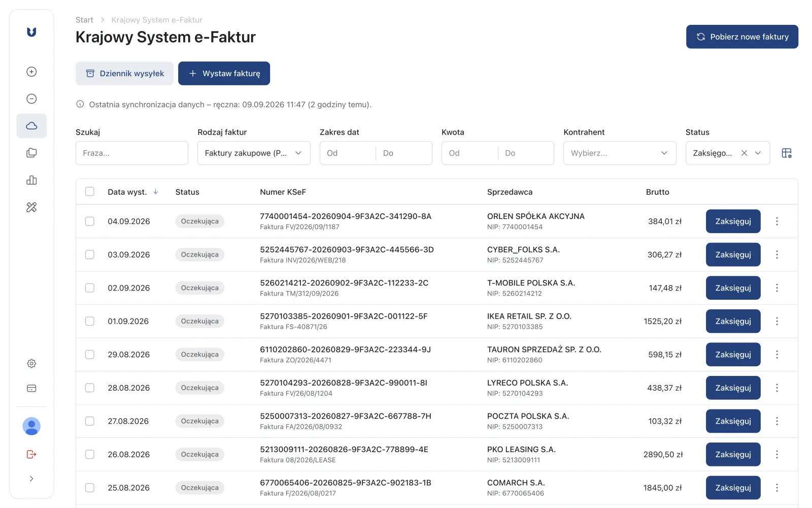Screen dimensions: 812x508
Task: Expand sidebar with the chevron arrow
Action: tap(31, 479)
